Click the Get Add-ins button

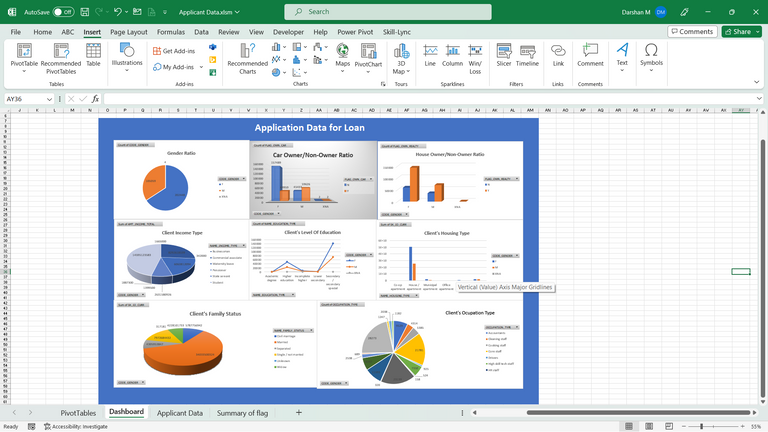174,51
